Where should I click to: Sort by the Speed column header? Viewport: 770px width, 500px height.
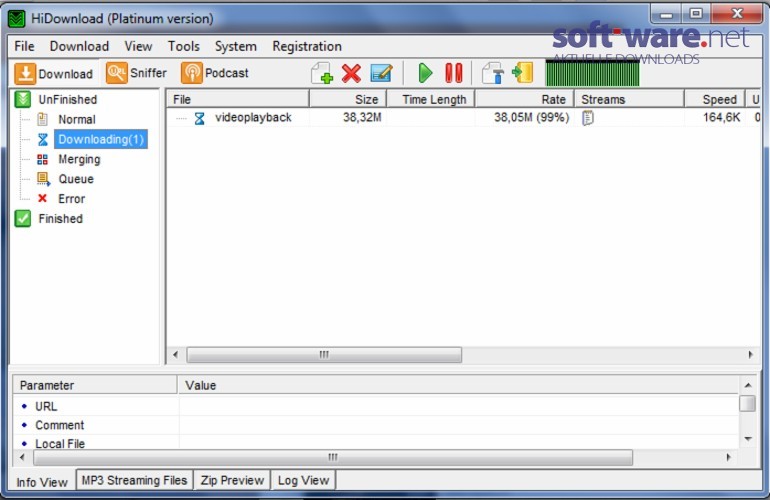(x=715, y=99)
